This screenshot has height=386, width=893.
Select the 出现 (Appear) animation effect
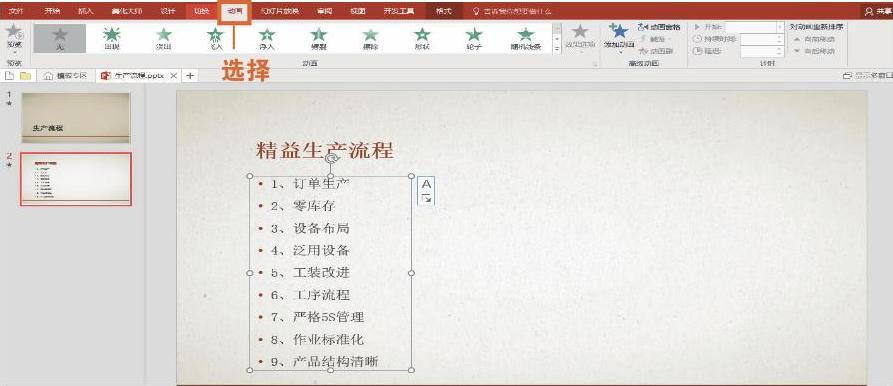pos(112,39)
